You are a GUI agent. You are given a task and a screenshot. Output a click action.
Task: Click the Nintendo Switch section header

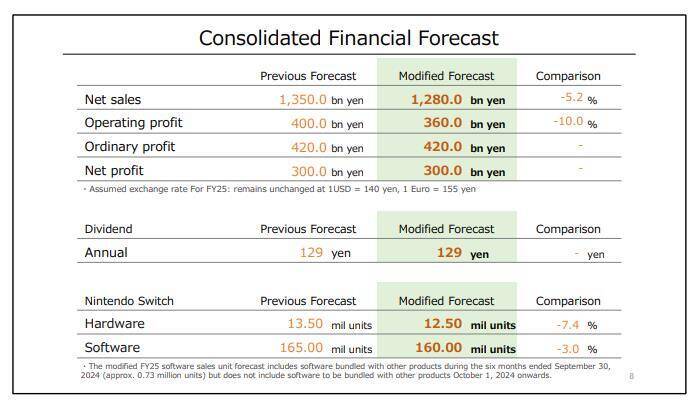point(129,301)
